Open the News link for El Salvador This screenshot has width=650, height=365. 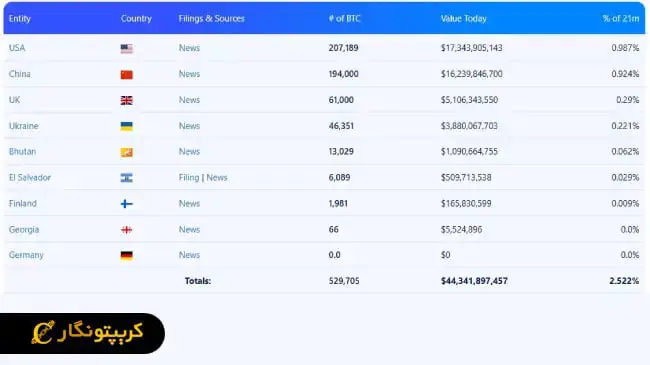click(x=217, y=178)
